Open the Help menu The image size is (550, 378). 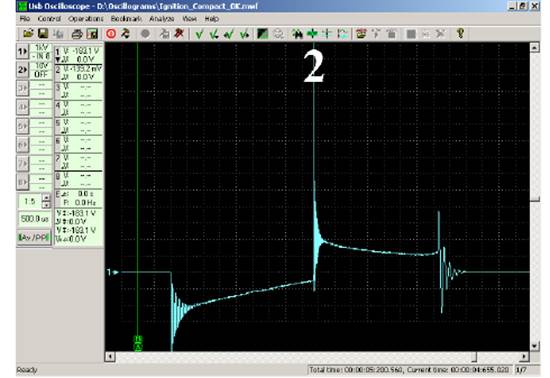pyautogui.click(x=212, y=19)
